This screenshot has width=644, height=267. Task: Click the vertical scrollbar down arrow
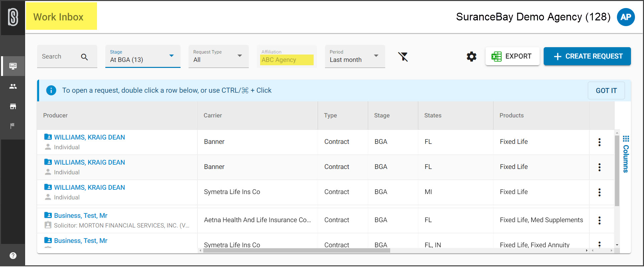click(x=617, y=245)
